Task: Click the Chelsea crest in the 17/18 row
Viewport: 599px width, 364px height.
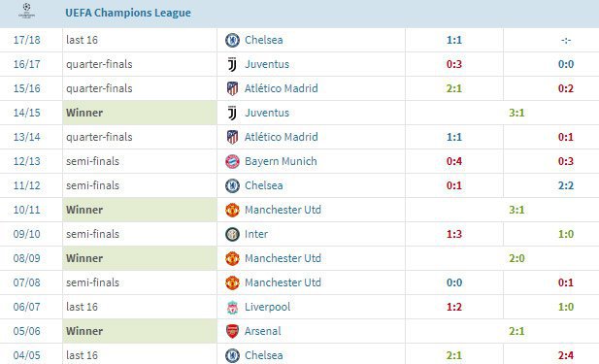Action: click(x=232, y=40)
